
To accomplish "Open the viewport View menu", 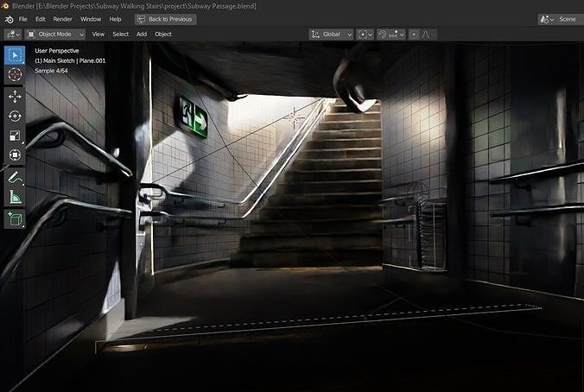I will click(x=98, y=35).
